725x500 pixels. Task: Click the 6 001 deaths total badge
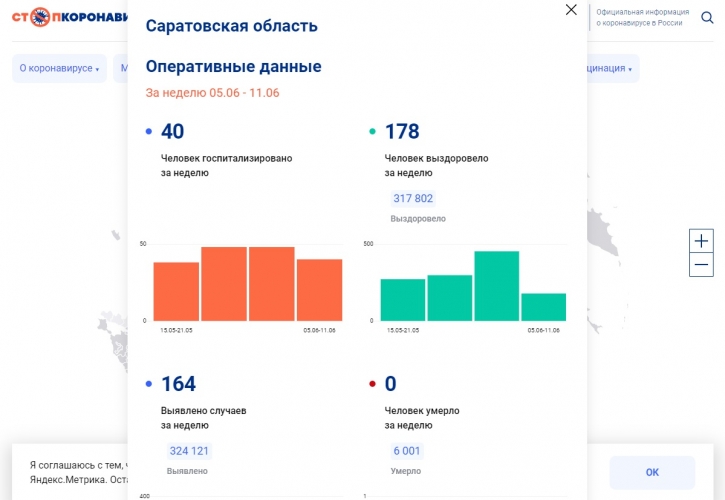[x=407, y=451]
